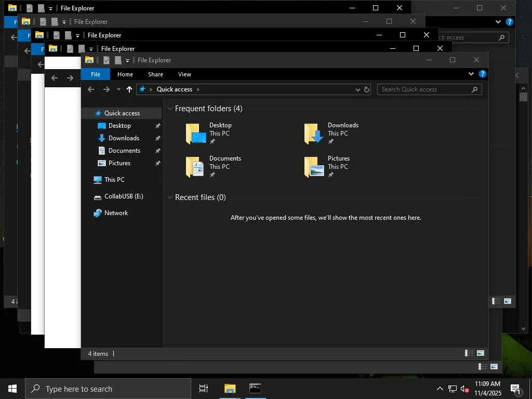This screenshot has width=532, height=399.
Task: Click pin icon beside Downloads in sidebar
Action: click(157, 138)
